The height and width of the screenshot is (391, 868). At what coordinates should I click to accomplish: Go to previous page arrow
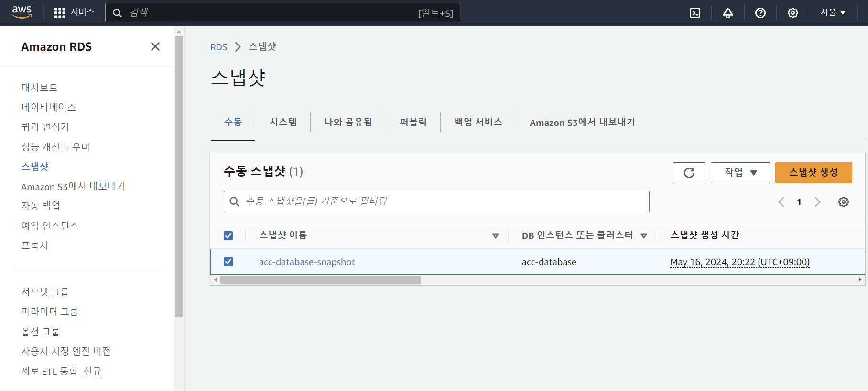pos(781,202)
